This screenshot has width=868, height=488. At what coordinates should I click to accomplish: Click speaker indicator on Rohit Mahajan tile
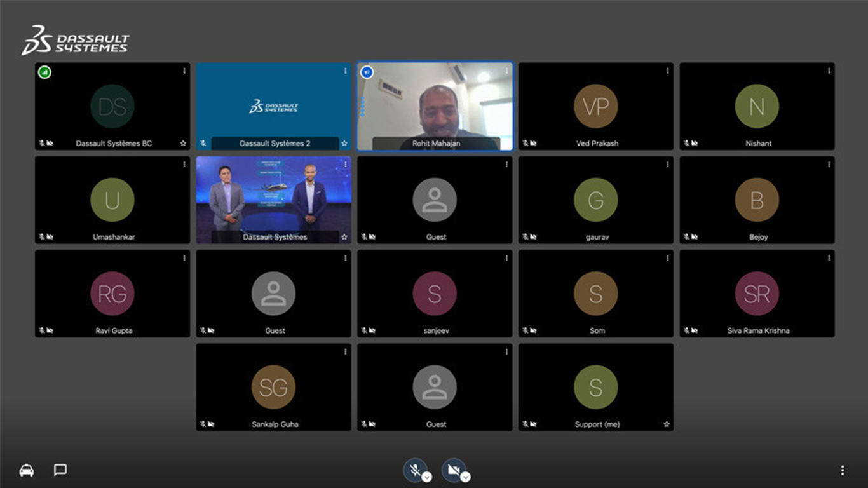pos(367,72)
